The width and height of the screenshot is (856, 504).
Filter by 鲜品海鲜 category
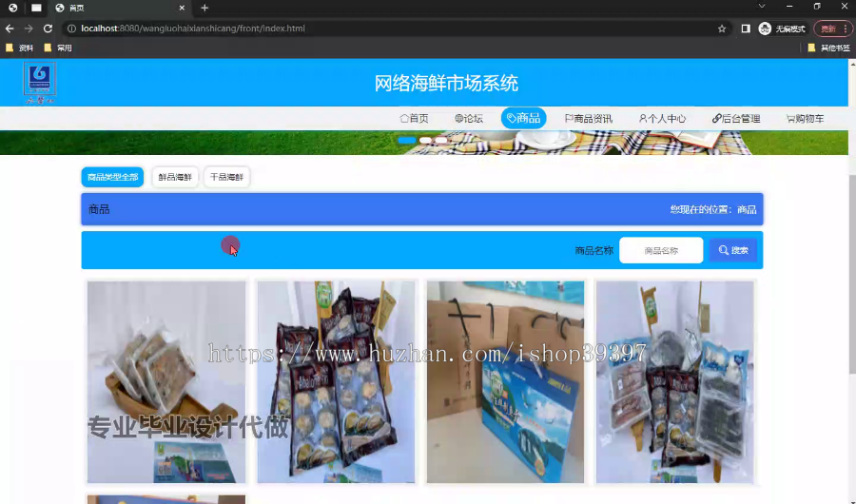[x=175, y=177]
